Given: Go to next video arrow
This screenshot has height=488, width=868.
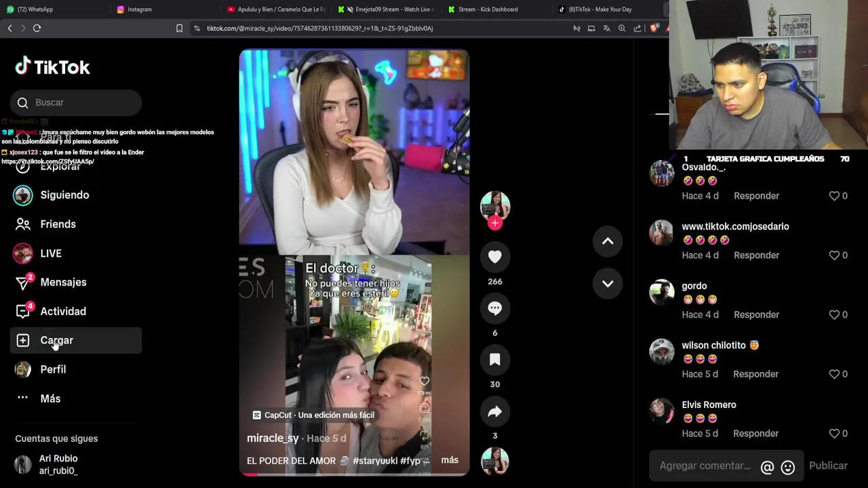Looking at the screenshot, I should tap(608, 283).
